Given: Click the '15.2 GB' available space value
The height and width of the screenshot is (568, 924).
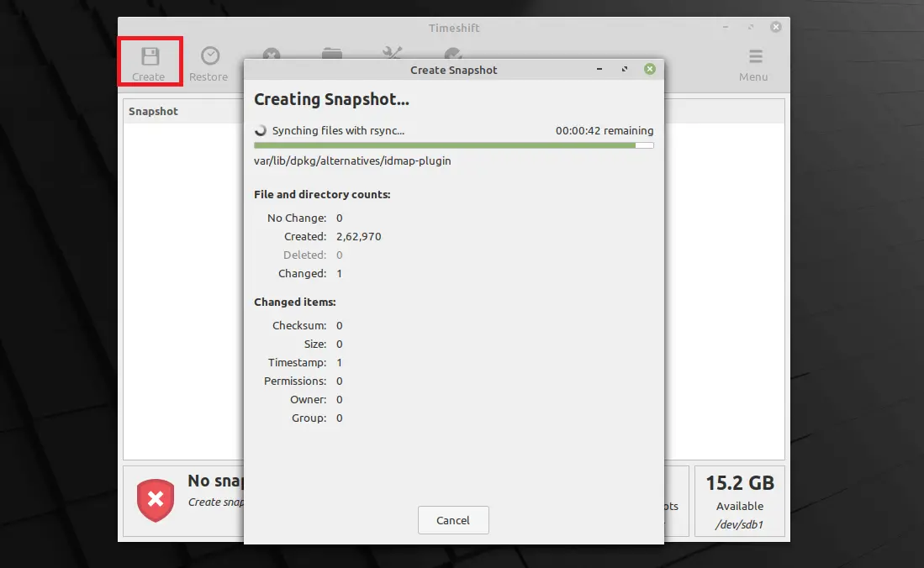Looking at the screenshot, I should [740, 483].
